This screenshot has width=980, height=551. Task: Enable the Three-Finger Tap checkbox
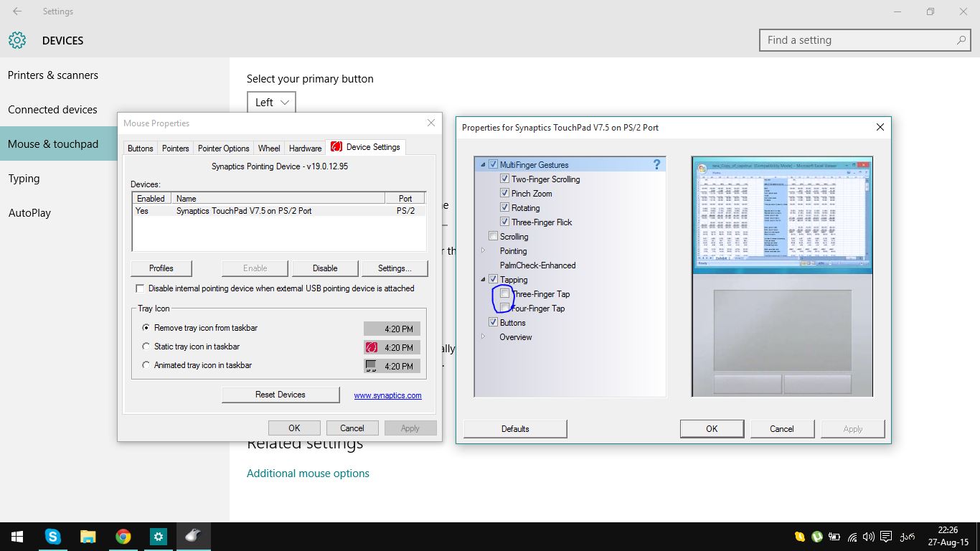pyautogui.click(x=504, y=294)
